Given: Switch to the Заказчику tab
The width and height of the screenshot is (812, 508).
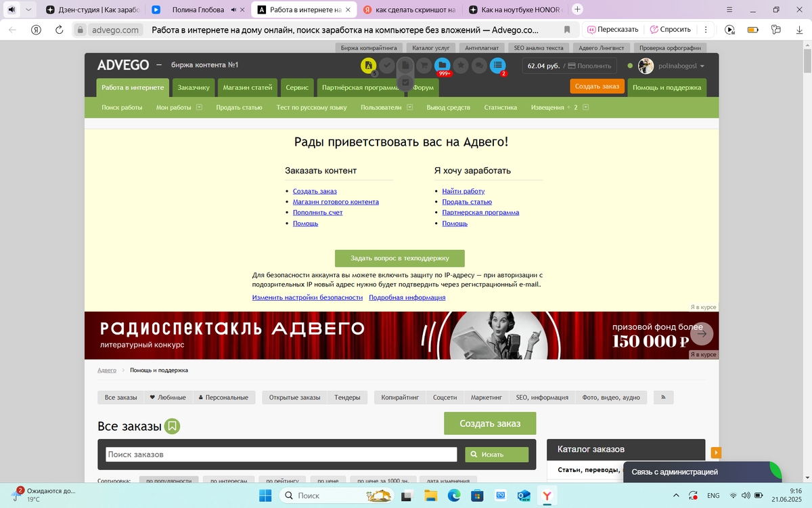Looking at the screenshot, I should click(194, 87).
